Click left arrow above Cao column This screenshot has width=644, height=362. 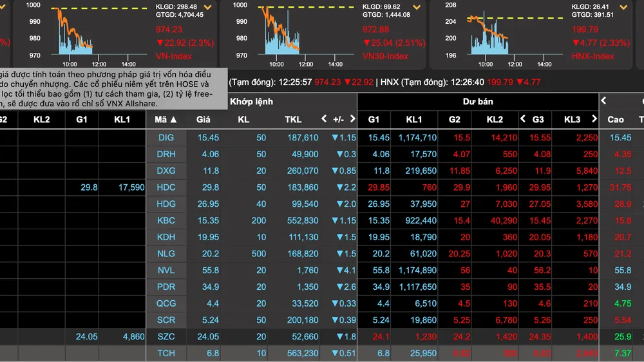(x=604, y=100)
